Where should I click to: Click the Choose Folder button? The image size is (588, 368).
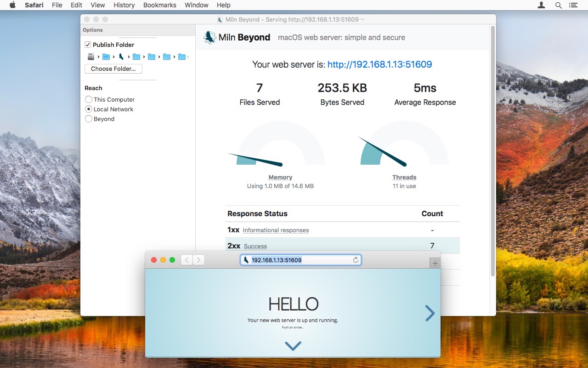(113, 69)
